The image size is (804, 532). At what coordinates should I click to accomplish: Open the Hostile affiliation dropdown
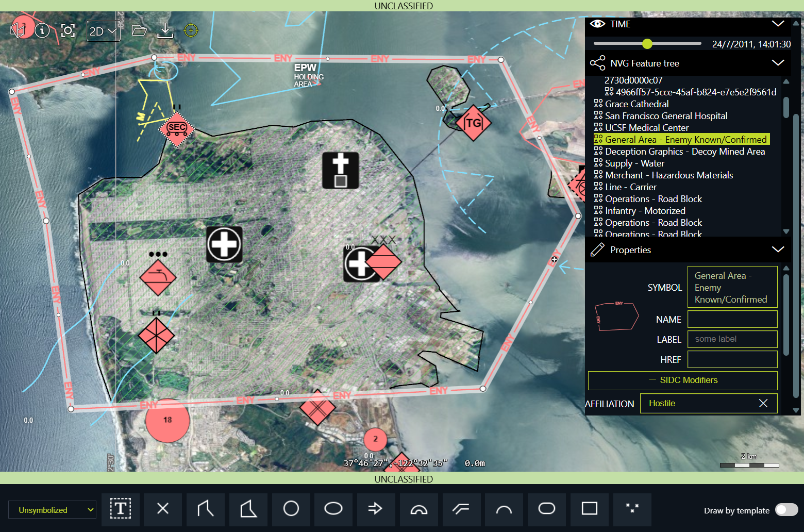[x=709, y=403]
